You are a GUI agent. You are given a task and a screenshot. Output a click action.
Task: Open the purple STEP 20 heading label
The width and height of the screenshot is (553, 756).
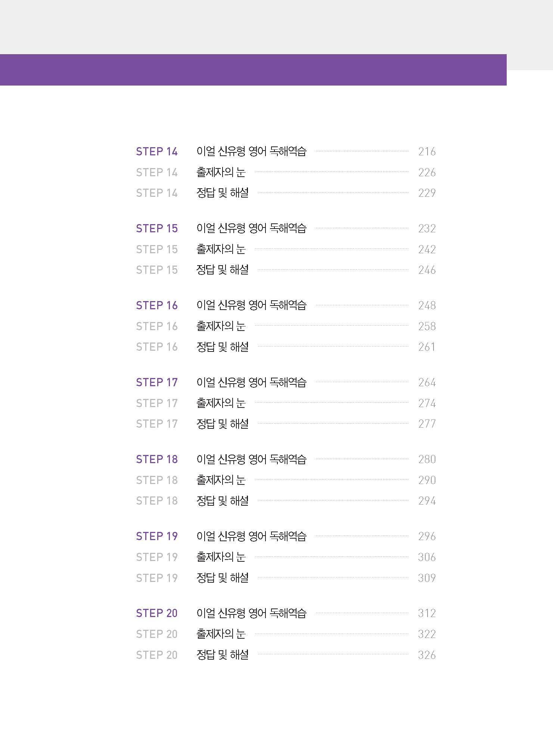[156, 613]
